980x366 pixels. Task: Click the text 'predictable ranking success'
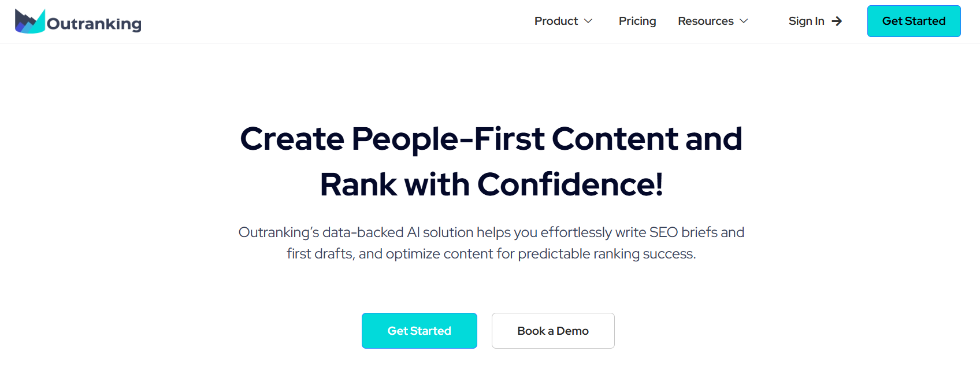point(606,254)
